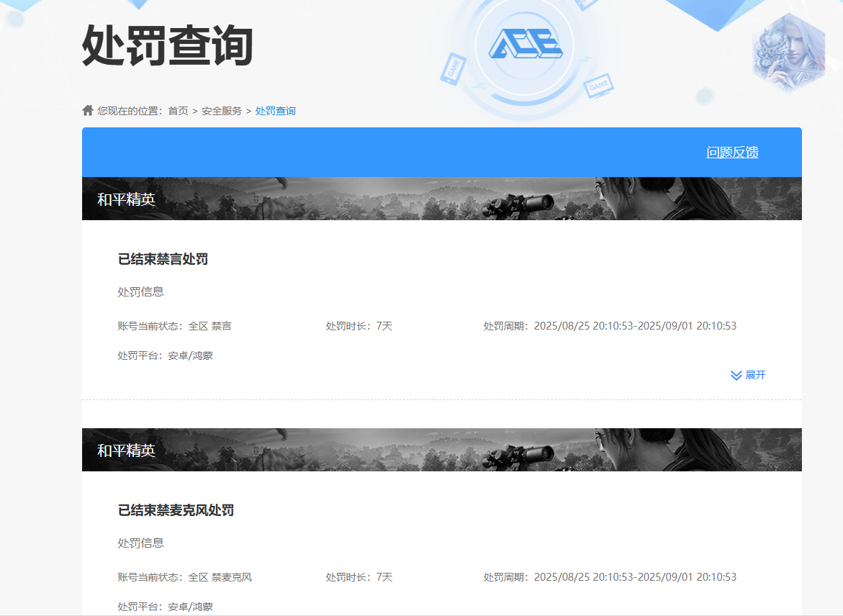Click the monitor GAME icon right of ACE logo
The width and height of the screenshot is (843, 616).
click(598, 85)
